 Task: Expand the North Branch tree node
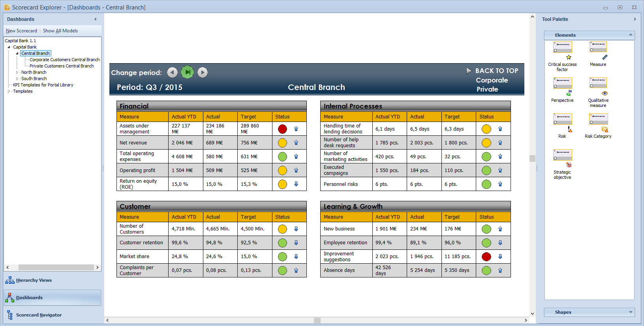(x=17, y=73)
